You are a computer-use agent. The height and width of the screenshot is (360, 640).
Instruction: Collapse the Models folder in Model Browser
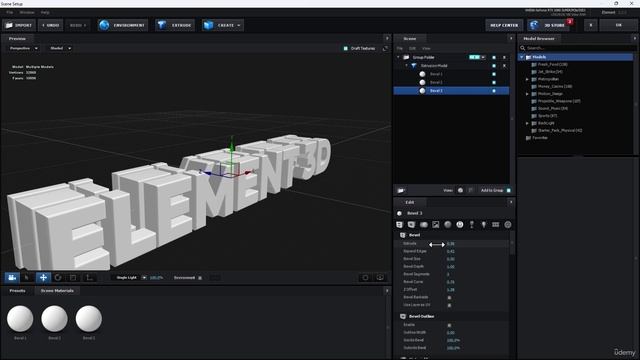point(522,57)
